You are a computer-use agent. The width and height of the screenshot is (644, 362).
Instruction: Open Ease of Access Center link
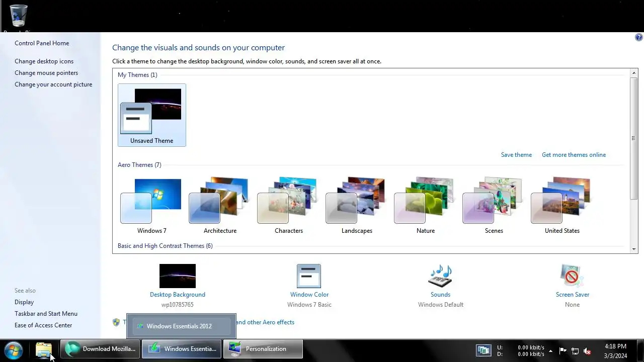click(x=43, y=325)
